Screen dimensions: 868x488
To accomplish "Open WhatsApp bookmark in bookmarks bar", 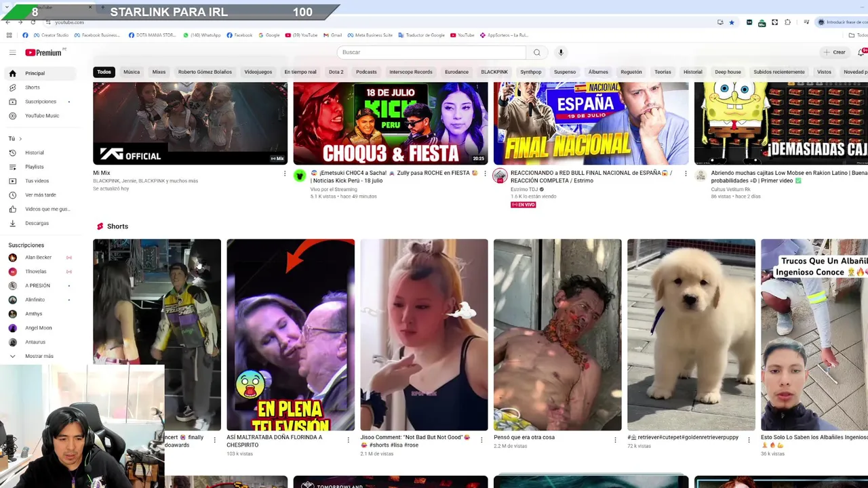I will coord(202,35).
